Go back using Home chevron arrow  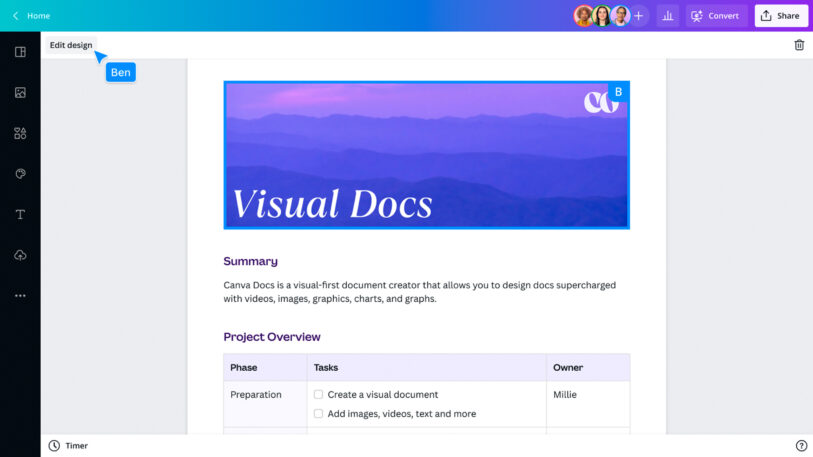click(x=15, y=16)
